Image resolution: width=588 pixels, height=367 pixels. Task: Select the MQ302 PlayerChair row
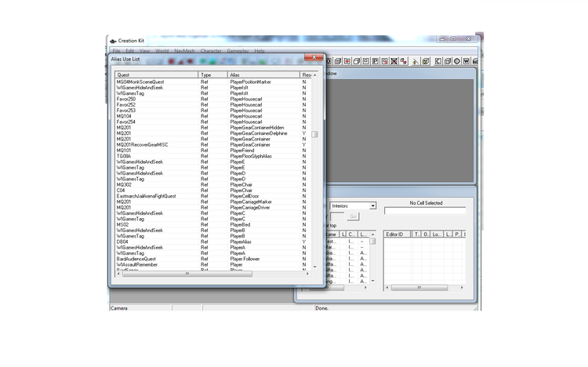[212, 184]
